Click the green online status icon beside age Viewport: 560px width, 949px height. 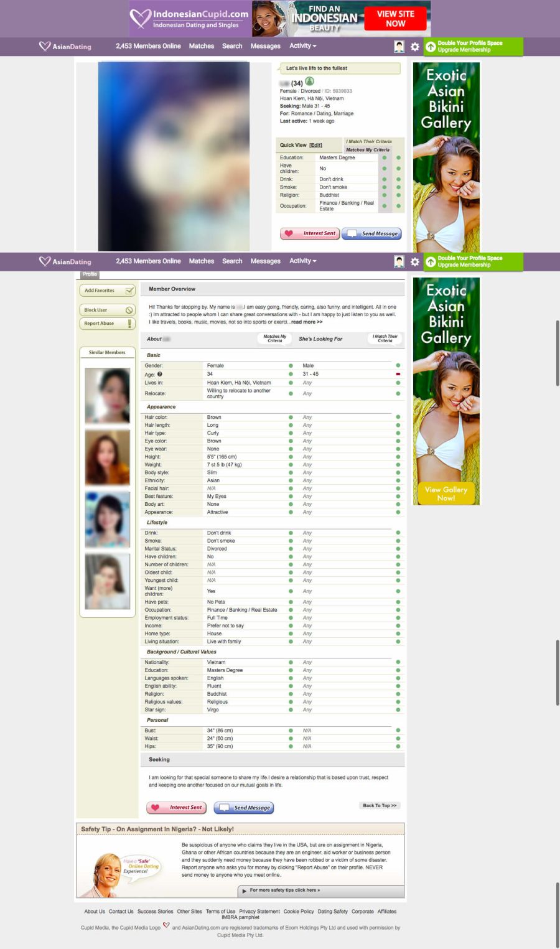point(310,82)
